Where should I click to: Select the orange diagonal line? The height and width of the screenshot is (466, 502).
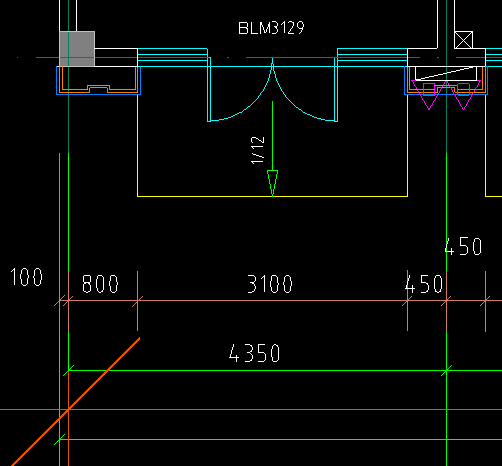[x=75, y=402]
